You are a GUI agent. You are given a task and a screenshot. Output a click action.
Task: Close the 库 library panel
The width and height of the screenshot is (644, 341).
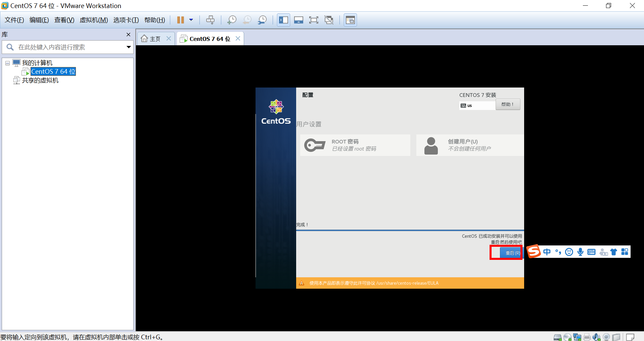128,35
